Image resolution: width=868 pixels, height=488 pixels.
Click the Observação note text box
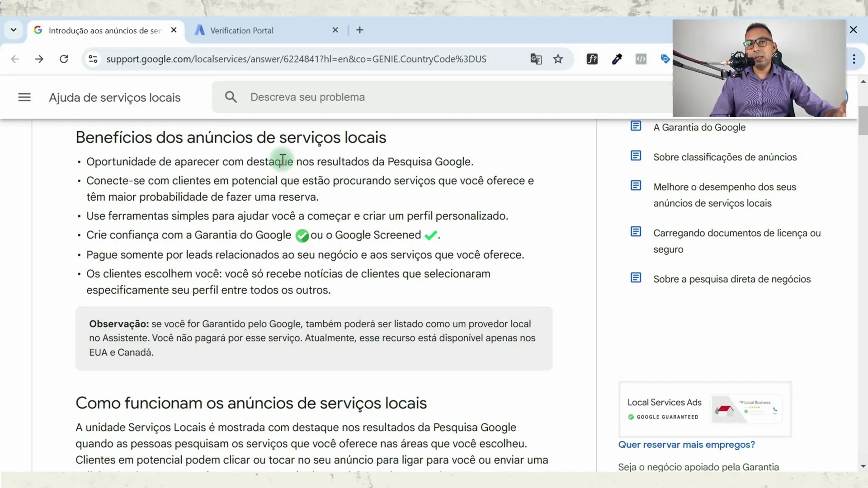(314, 338)
